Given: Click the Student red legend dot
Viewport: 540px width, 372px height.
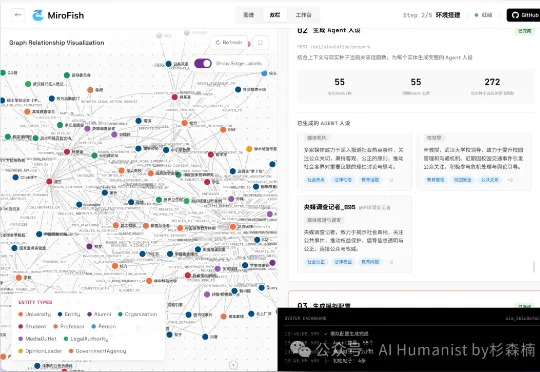Looking at the screenshot, I should coord(21,326).
